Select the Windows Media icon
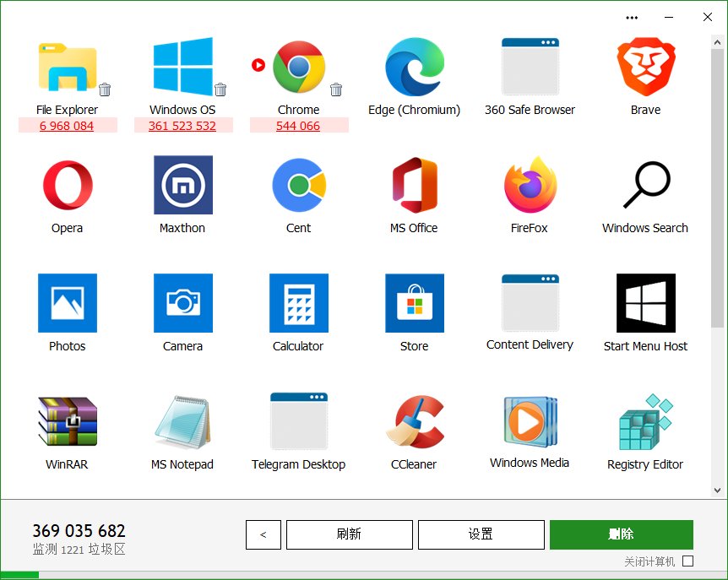This screenshot has height=580, width=728. click(530, 421)
